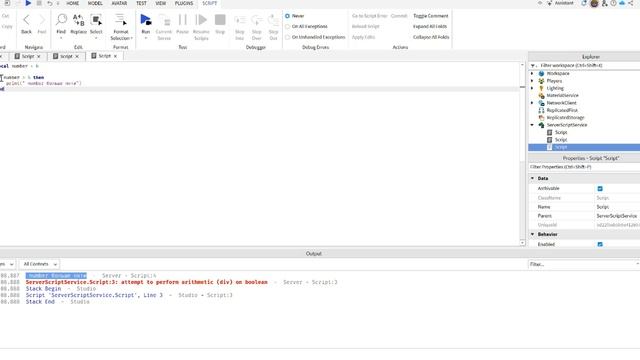Image resolution: width=640 pixels, height=360 pixels.
Task: Click the Step Into debugger icon
Action: (240, 20)
